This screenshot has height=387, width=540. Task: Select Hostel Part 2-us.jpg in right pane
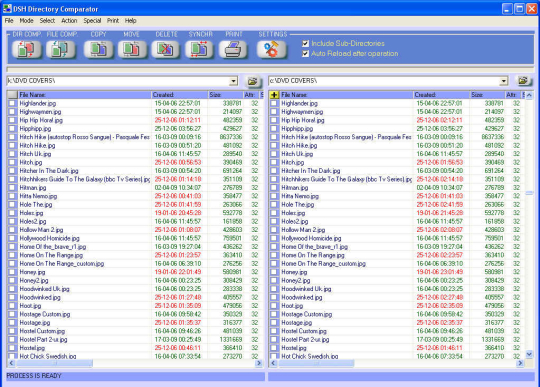tap(305, 339)
